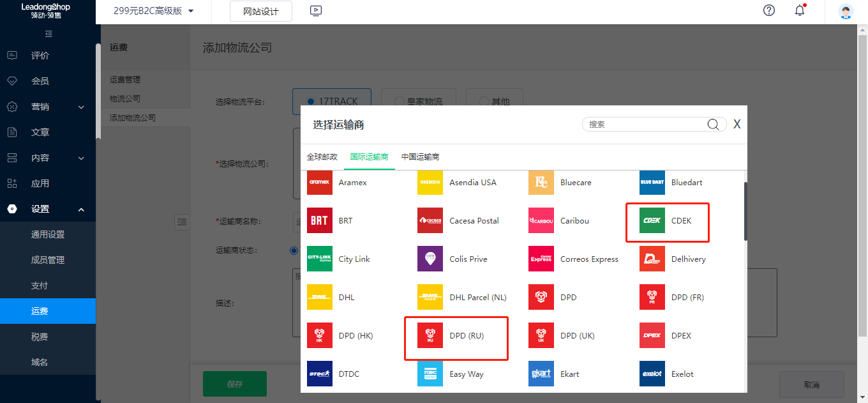Click the carrier search input field

(x=645, y=125)
